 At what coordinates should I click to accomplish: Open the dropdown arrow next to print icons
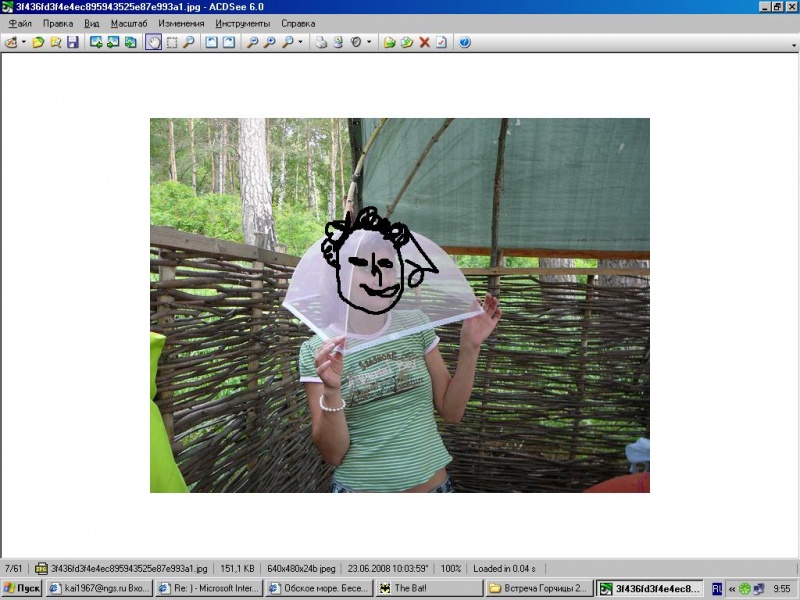pos(369,42)
